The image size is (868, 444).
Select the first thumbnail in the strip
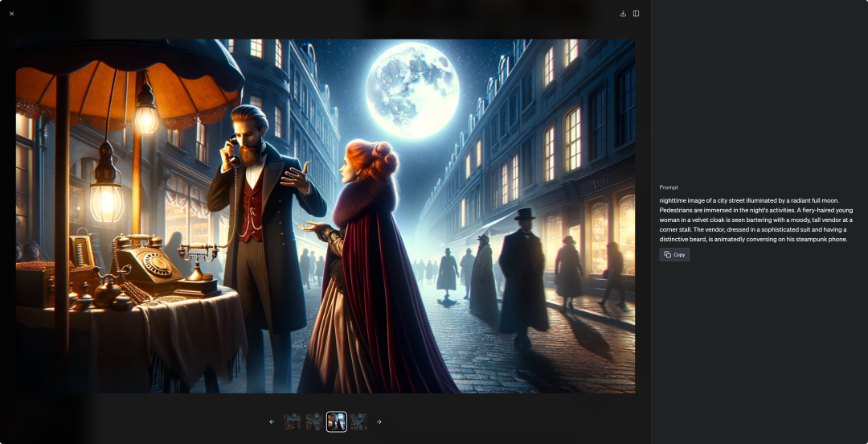point(293,421)
